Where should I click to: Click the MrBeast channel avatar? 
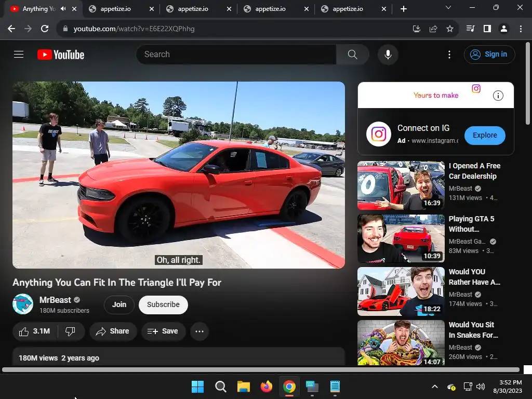pos(23,304)
